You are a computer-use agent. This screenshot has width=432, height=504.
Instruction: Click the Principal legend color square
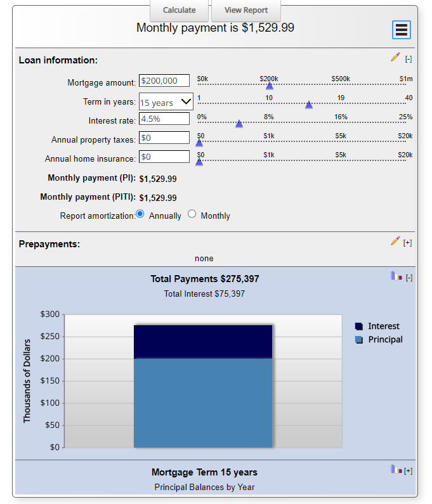point(359,340)
